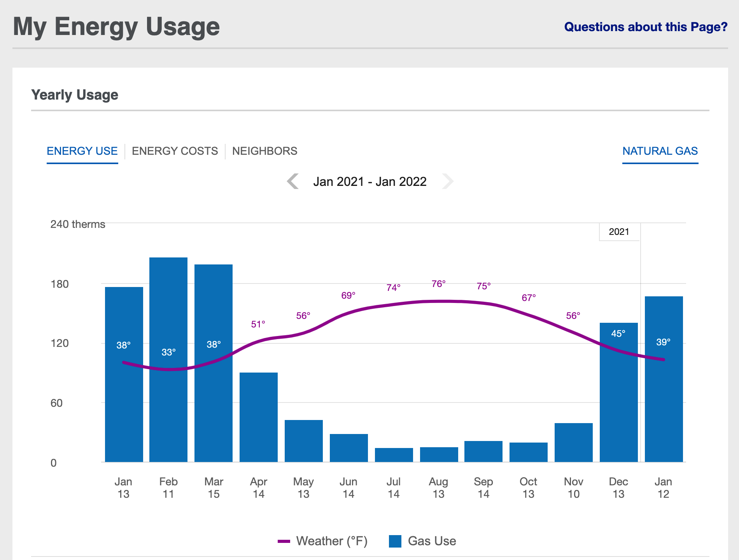The image size is (739, 560).
Task: Select the Jan 13 gas usage bar
Action: click(124, 374)
